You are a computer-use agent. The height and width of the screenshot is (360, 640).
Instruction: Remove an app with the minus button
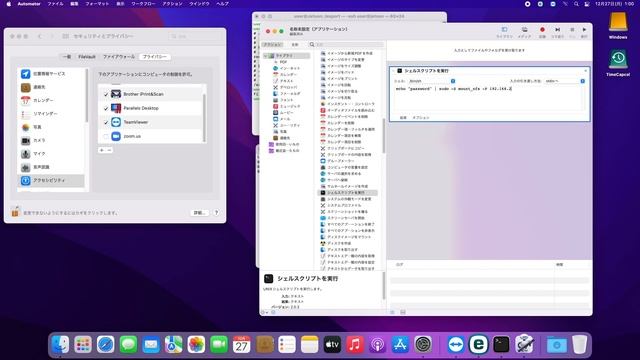coord(109,150)
